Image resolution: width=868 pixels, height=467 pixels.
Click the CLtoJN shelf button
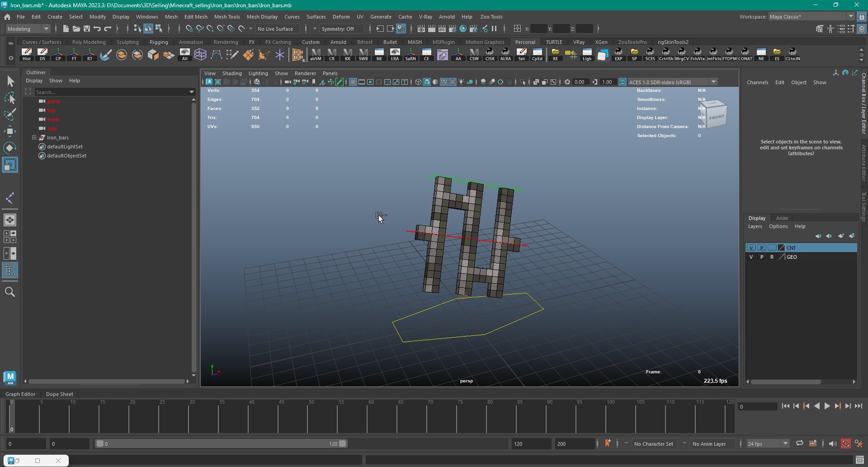pyautogui.click(x=793, y=54)
